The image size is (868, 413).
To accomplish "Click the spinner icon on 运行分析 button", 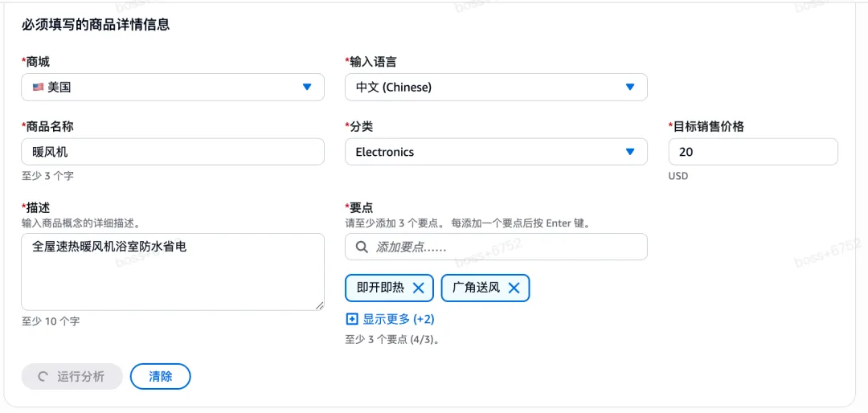I will 42,377.
